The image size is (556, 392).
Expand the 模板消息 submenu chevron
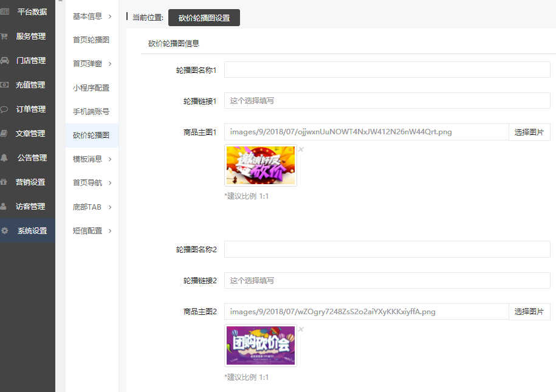[110, 159]
